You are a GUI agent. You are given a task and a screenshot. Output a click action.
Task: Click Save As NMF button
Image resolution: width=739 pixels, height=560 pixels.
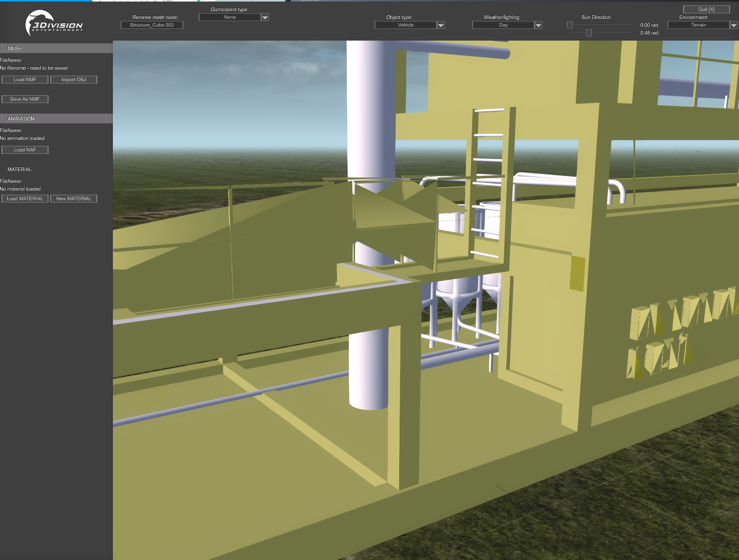(x=25, y=99)
